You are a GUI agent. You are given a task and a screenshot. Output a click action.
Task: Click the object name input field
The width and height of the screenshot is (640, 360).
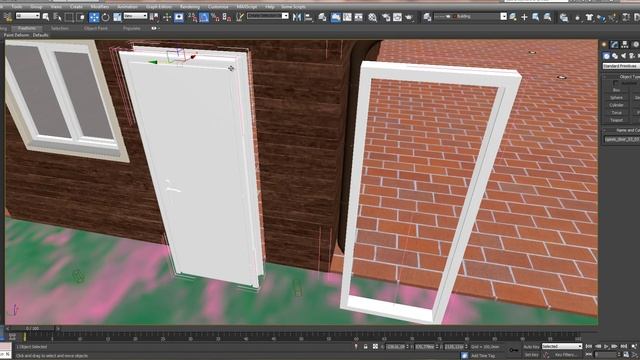pyautogui.click(x=622, y=139)
